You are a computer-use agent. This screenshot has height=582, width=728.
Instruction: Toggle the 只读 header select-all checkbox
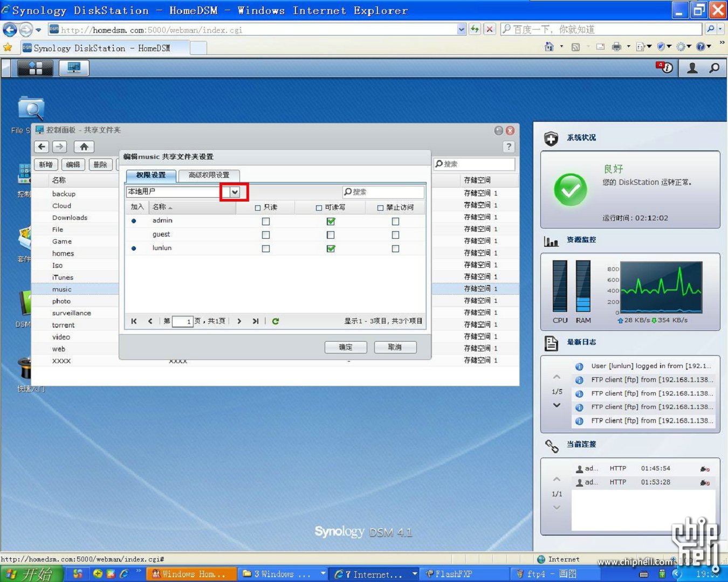coord(258,208)
